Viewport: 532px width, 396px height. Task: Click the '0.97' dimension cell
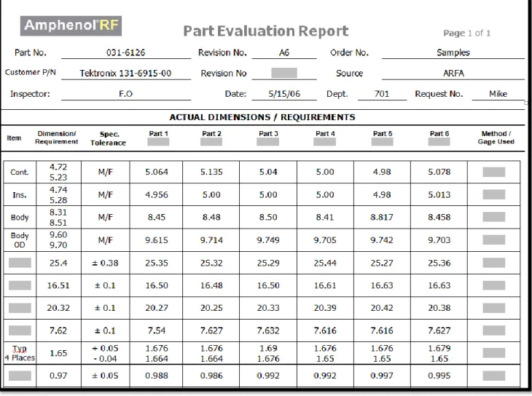tap(58, 376)
